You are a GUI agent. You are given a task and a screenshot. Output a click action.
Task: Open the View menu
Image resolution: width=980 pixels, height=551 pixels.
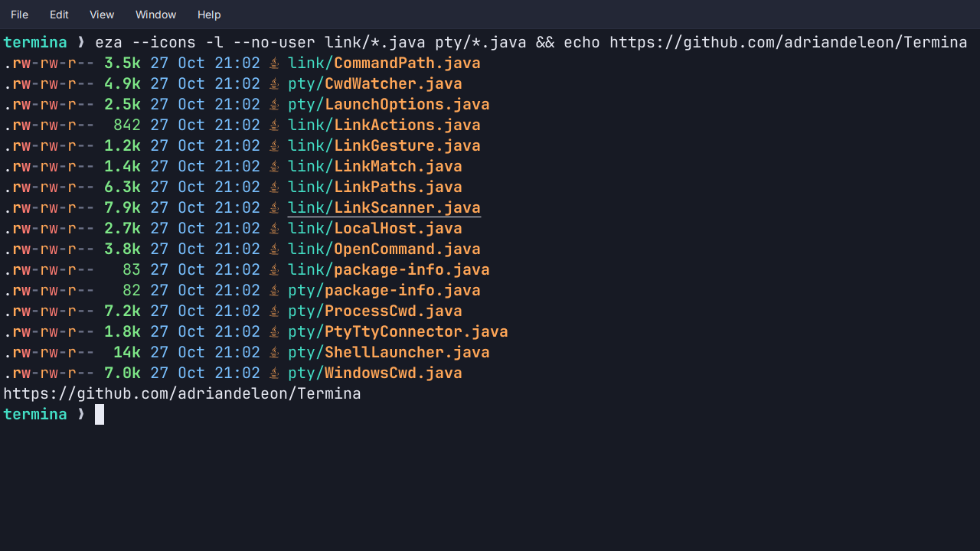102,15
